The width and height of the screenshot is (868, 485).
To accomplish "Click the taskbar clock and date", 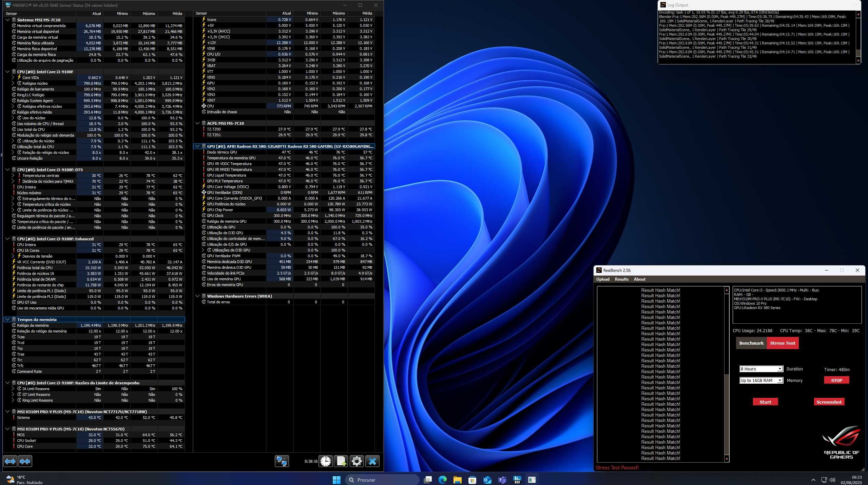I will point(851,480).
